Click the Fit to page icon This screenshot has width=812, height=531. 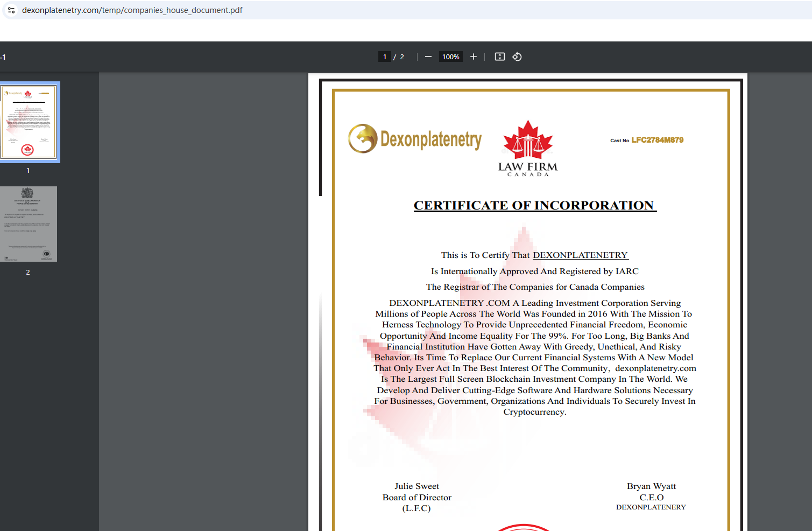click(x=500, y=57)
